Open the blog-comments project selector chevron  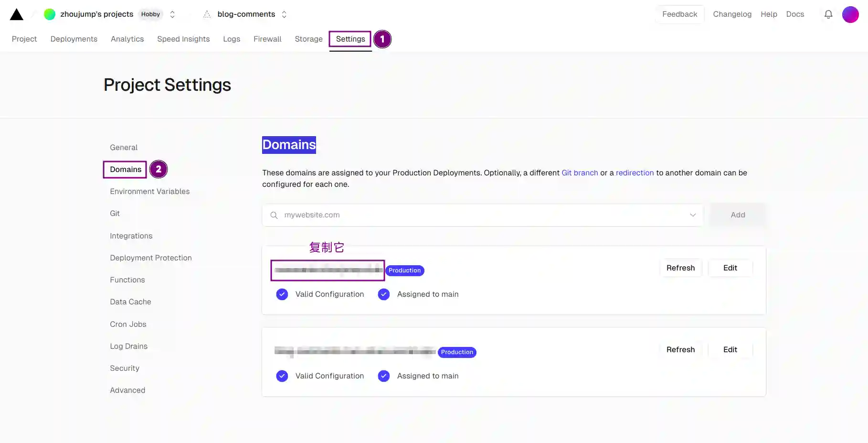pos(284,14)
